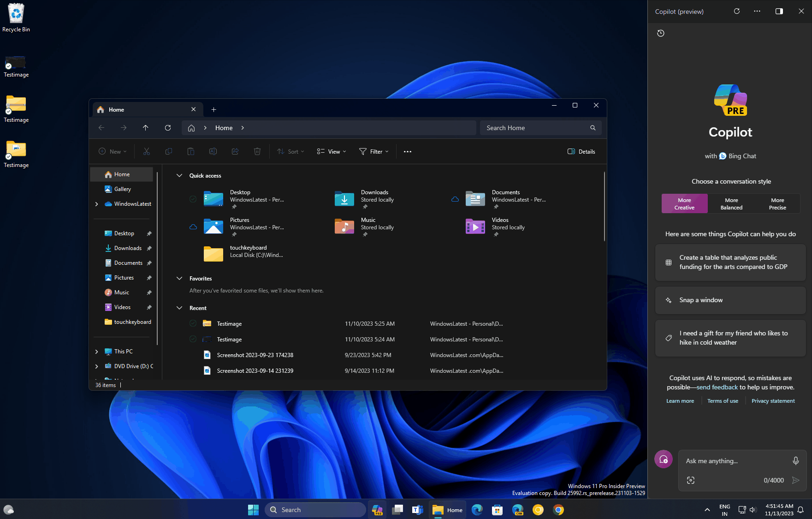This screenshot has height=519, width=812.
Task: Go back using the back arrow in Explorer
Action: coord(101,128)
